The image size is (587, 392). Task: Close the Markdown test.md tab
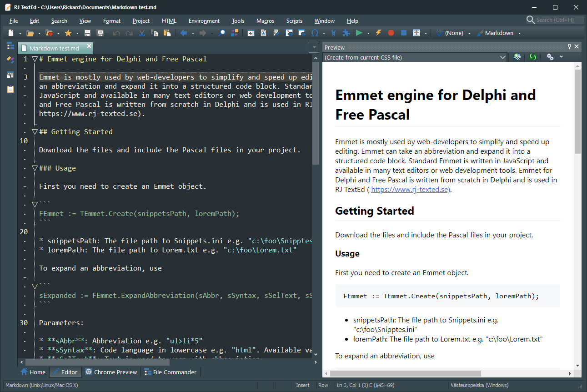click(89, 46)
